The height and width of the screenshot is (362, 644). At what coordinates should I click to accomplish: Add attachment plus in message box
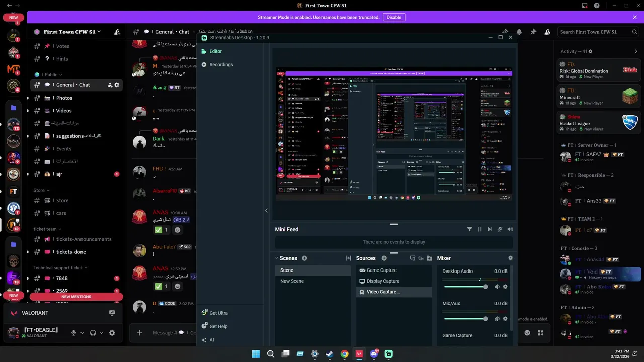[x=139, y=333]
